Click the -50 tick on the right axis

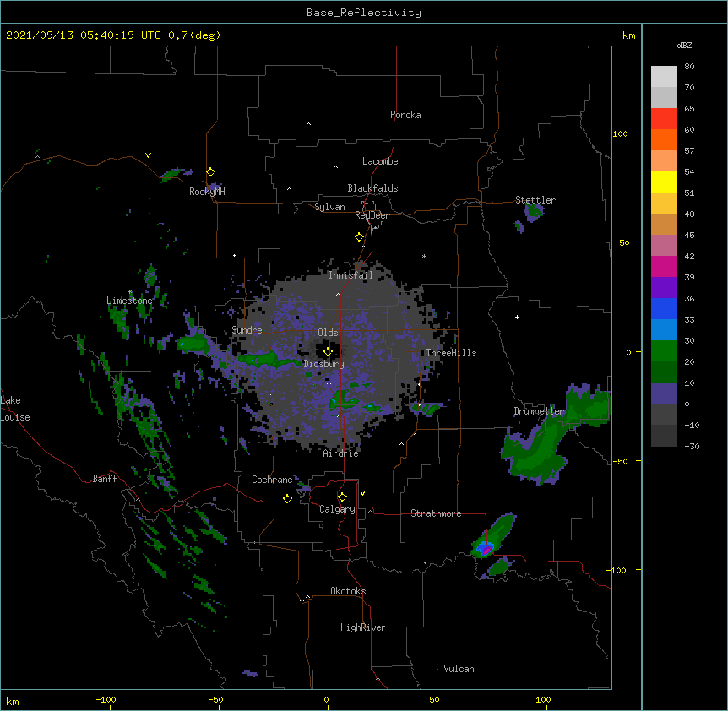click(x=620, y=461)
